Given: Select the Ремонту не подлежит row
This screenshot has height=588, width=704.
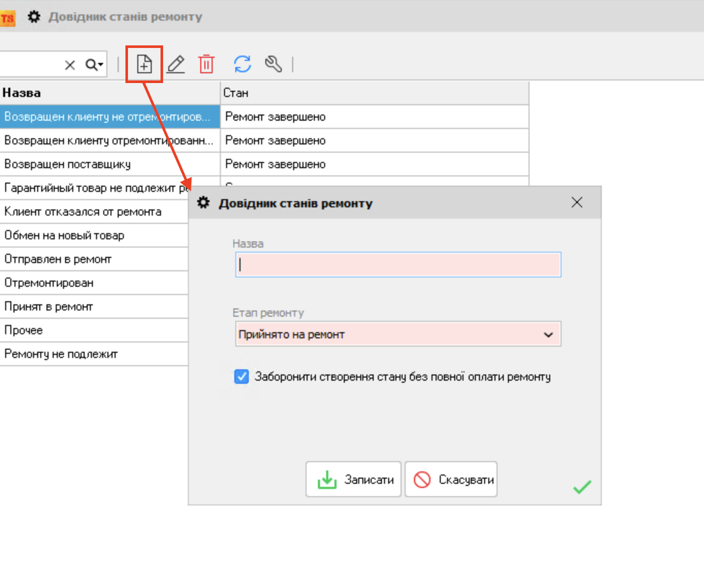Looking at the screenshot, I should (61, 354).
